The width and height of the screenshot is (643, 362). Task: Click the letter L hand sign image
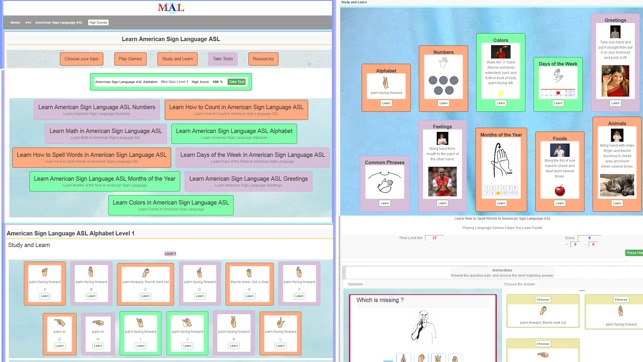pos(280,322)
